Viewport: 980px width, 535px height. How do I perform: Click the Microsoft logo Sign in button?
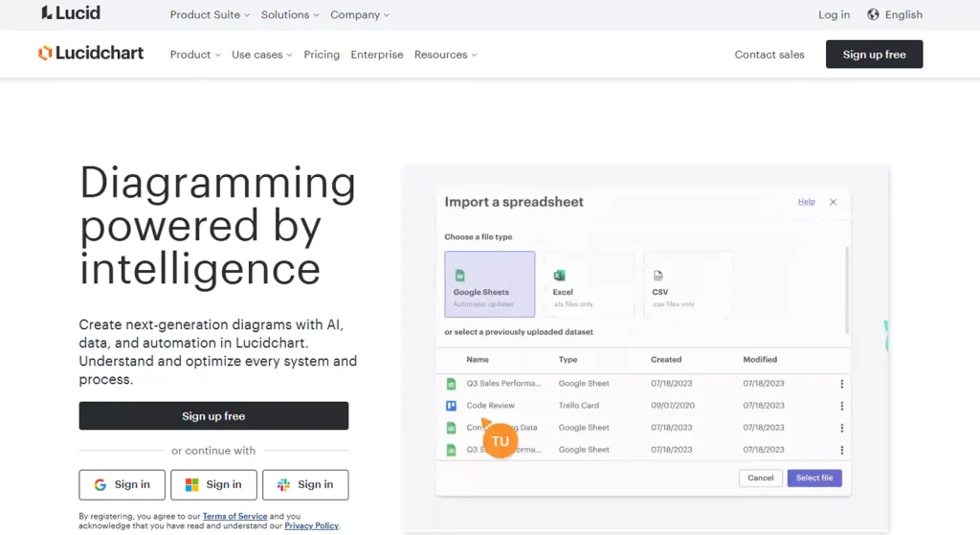pos(213,484)
